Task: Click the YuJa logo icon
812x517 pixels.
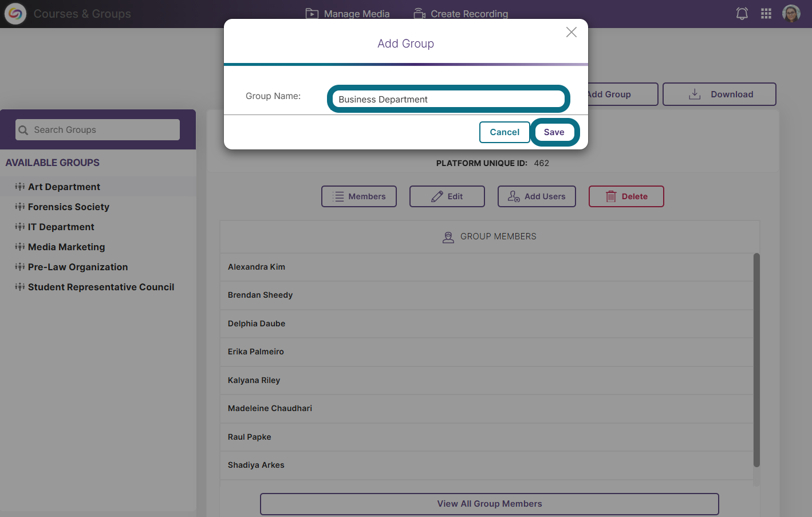Action: (x=15, y=14)
